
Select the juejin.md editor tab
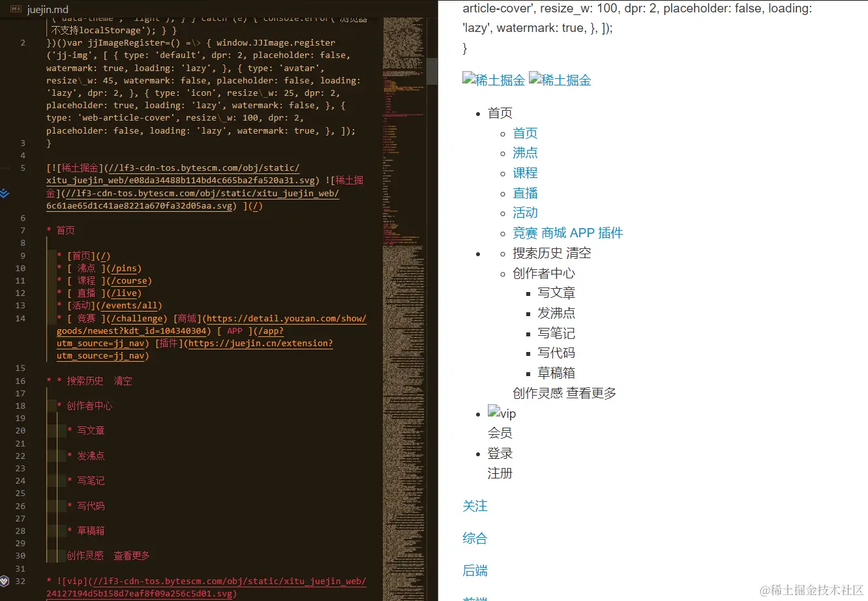[x=40, y=9]
